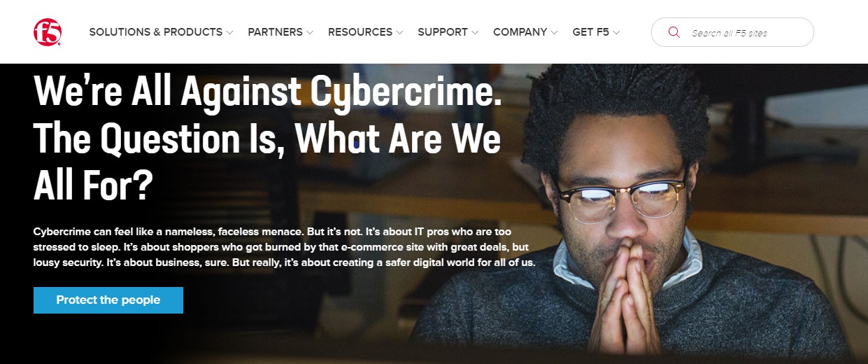This screenshot has height=364, width=868.
Task: Expand the Solutions & Products chevron
Action: [x=230, y=32]
